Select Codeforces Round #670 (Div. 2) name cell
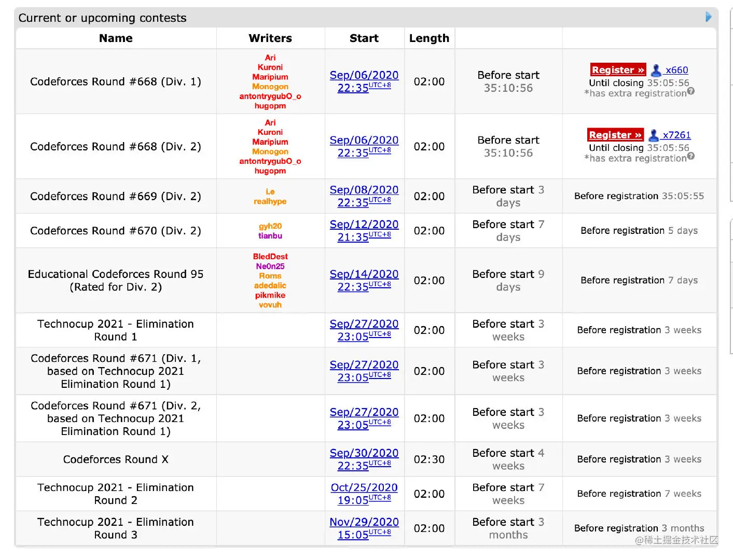The width and height of the screenshot is (733, 560). coord(116,231)
